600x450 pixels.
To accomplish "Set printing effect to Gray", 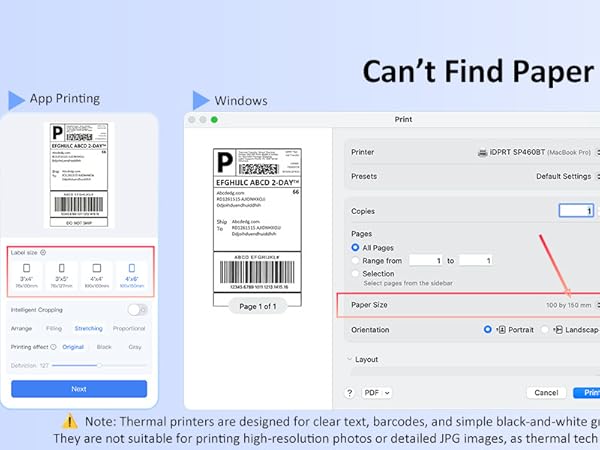I will (x=135, y=347).
